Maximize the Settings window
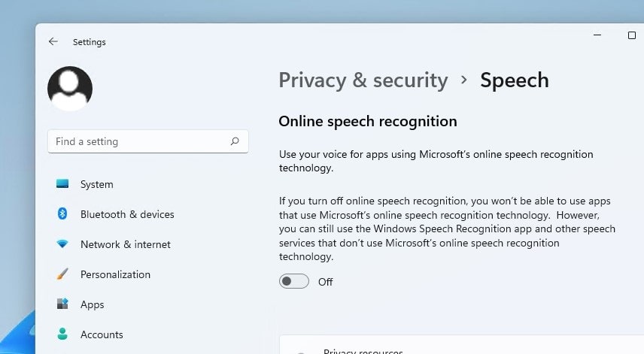The height and width of the screenshot is (354, 644). (632, 35)
